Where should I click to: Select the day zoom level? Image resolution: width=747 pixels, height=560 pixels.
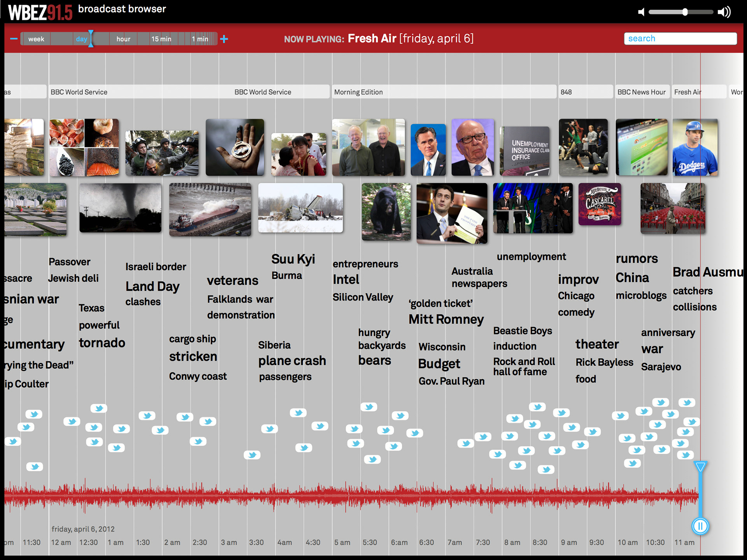[x=82, y=39]
